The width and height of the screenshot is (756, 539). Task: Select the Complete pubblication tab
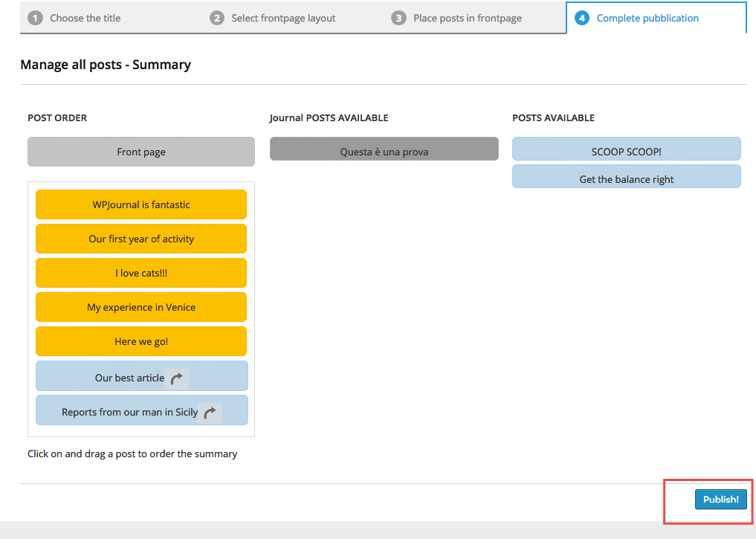[647, 18]
